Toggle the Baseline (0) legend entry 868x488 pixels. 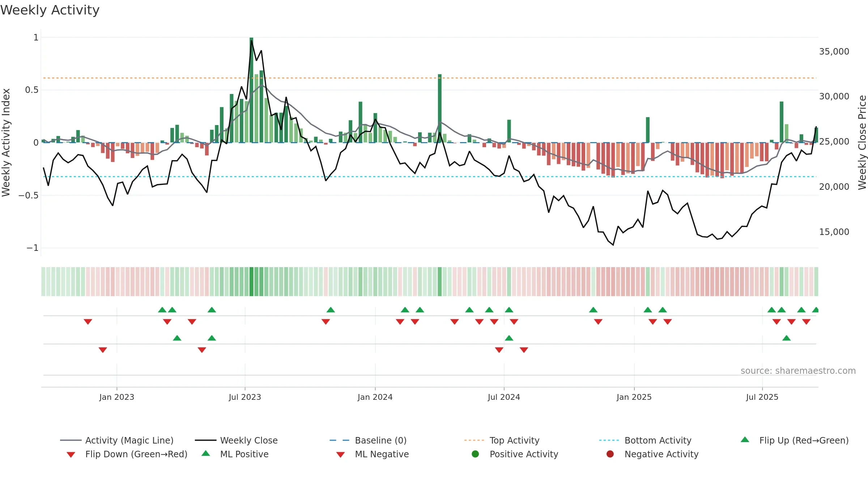pos(368,440)
